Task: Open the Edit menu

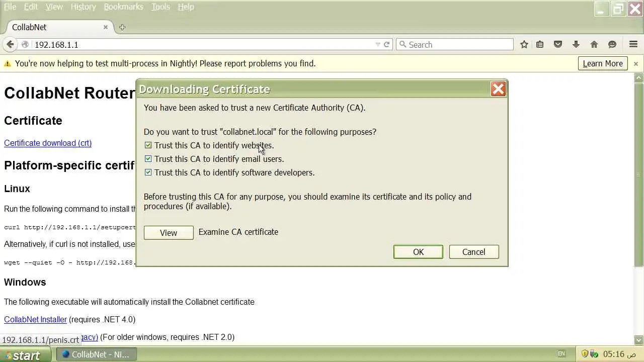Action: 31,7
